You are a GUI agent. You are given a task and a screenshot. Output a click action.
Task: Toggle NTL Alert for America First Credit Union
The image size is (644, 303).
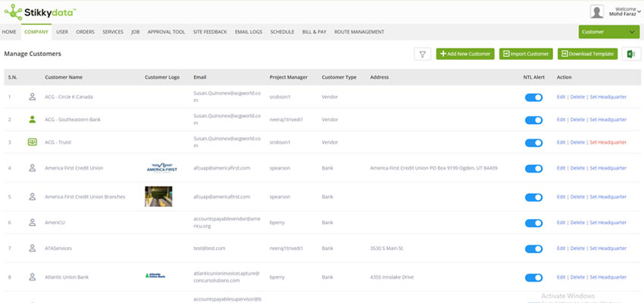pyautogui.click(x=533, y=168)
